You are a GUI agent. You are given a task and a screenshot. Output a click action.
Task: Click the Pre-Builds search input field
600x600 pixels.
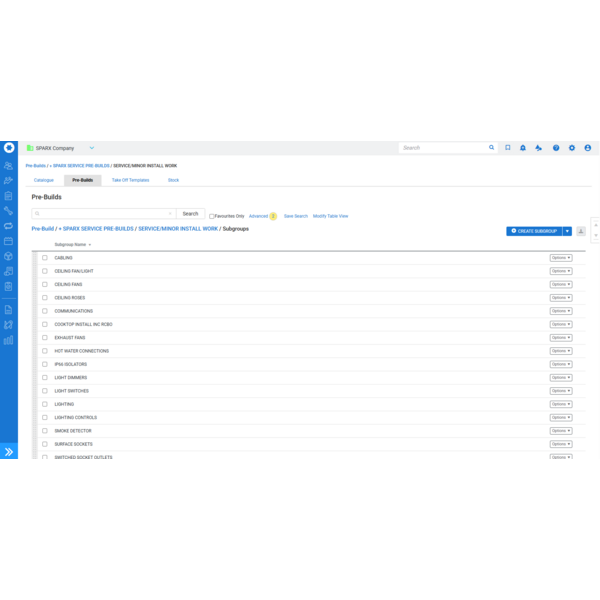(x=103, y=214)
